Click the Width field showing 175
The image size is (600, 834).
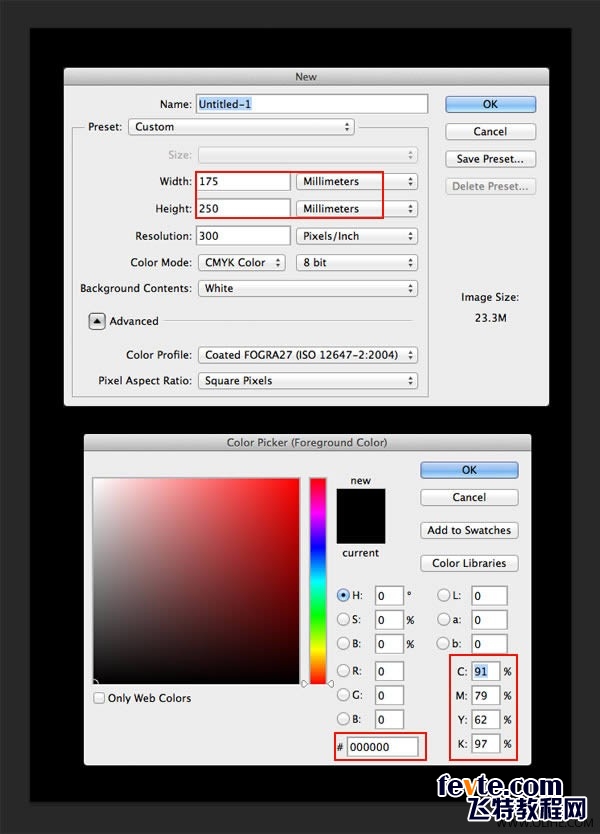(244, 181)
